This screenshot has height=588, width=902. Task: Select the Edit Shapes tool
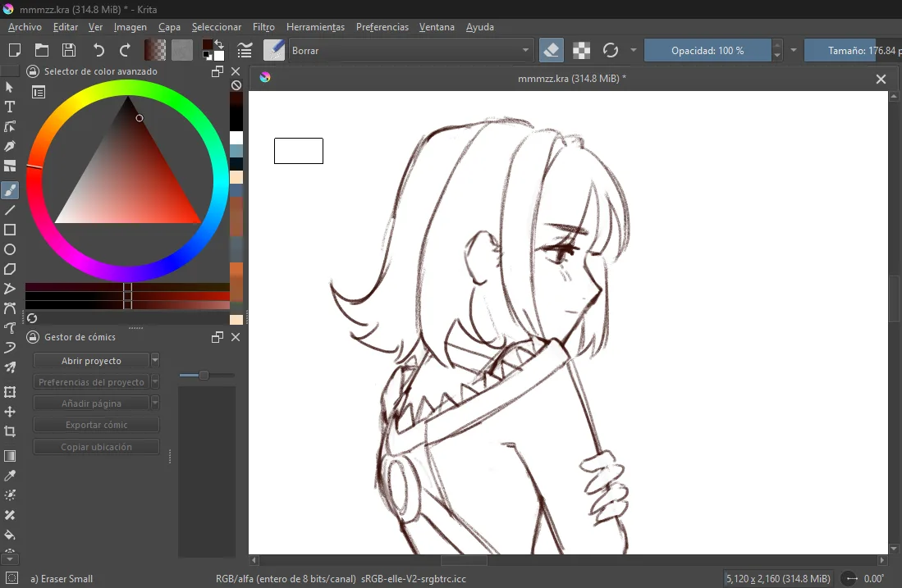(x=10, y=126)
